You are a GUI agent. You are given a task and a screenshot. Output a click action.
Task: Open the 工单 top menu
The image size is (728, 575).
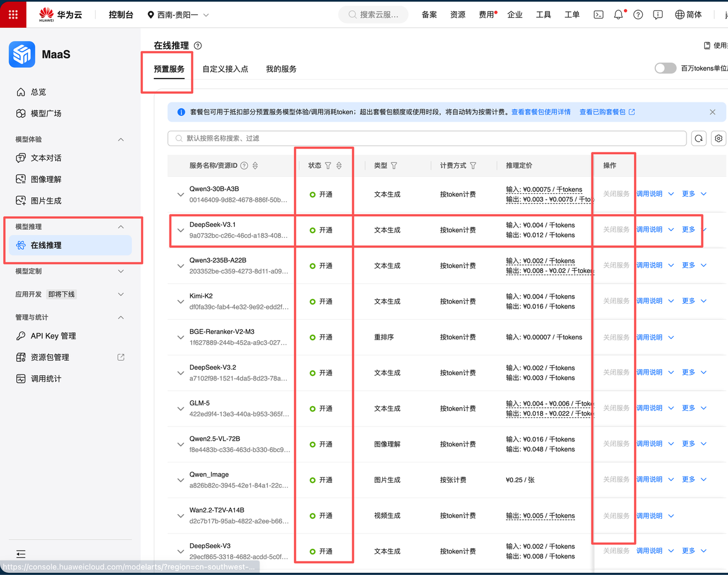572,15
